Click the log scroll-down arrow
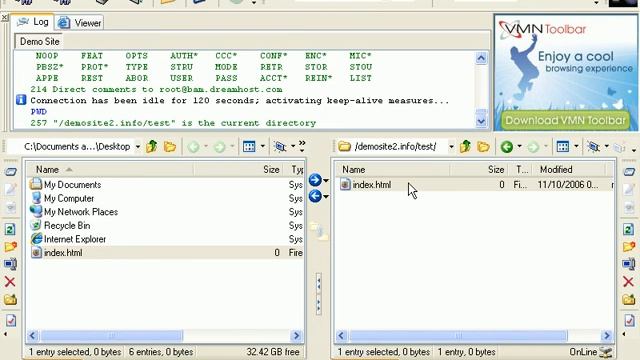This screenshot has width=640, height=360. pyautogui.click(x=481, y=121)
